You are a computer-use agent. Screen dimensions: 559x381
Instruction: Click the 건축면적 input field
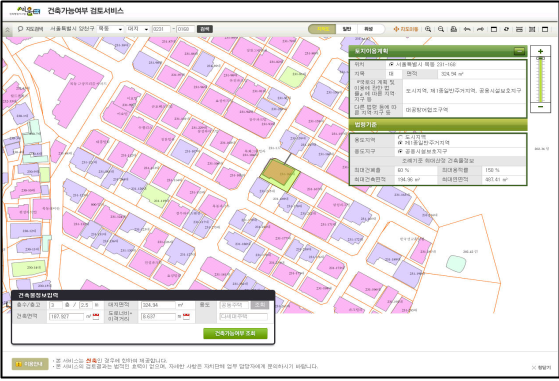pos(66,316)
